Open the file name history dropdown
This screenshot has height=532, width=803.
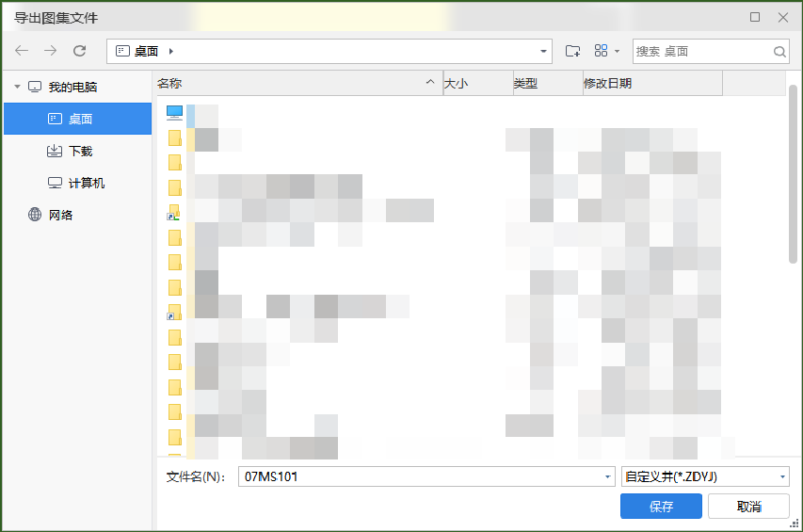[607, 476]
